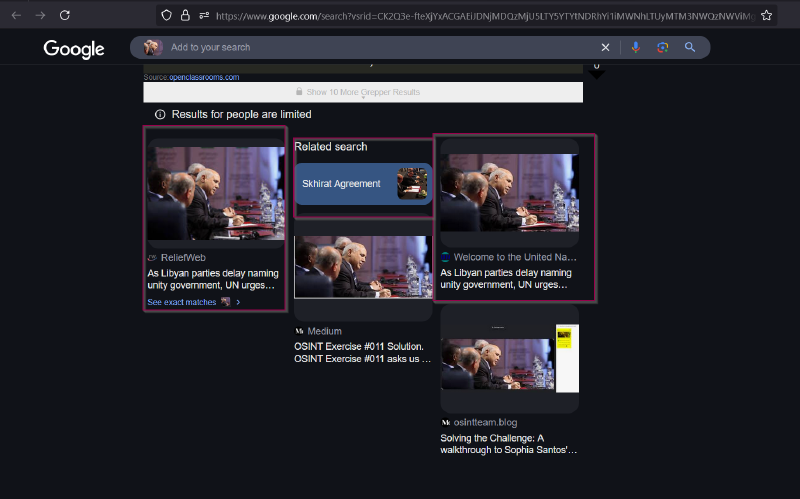Click the browser back arrow
The width and height of the screenshot is (800, 499).
(16, 15)
